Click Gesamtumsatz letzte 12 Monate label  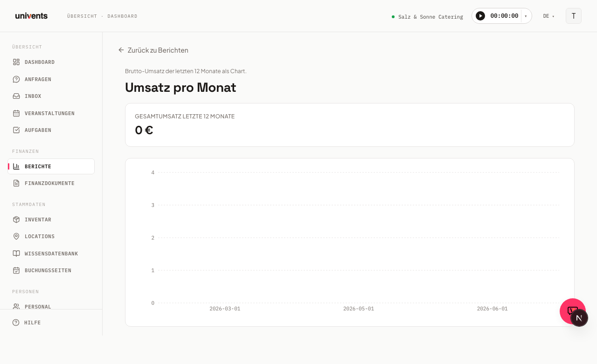pyautogui.click(x=185, y=117)
